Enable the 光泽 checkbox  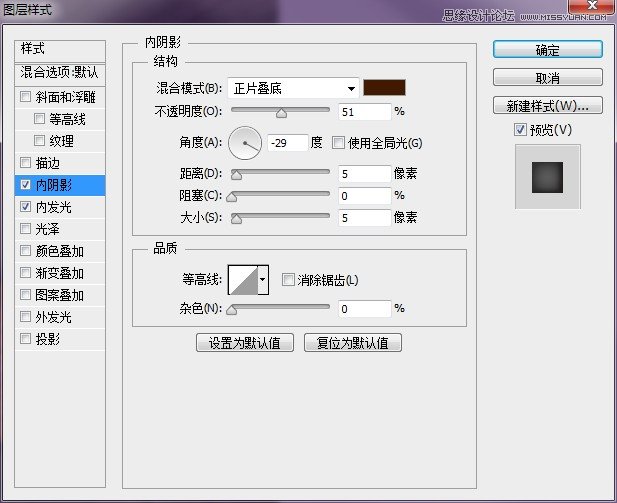pyautogui.click(x=25, y=229)
